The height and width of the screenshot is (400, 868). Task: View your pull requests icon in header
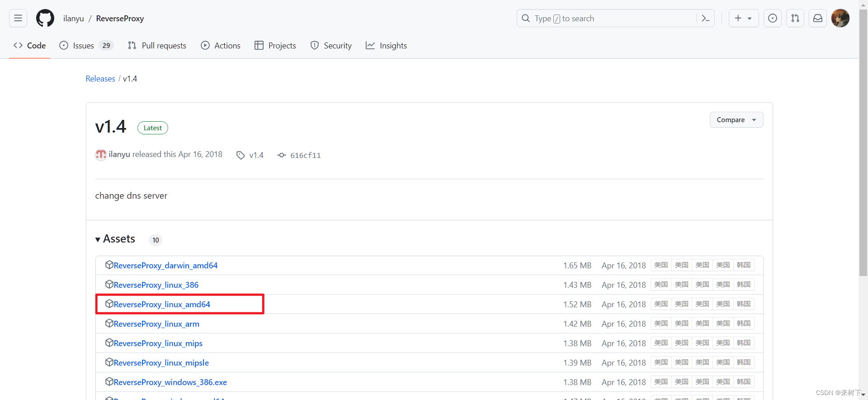pos(795,18)
